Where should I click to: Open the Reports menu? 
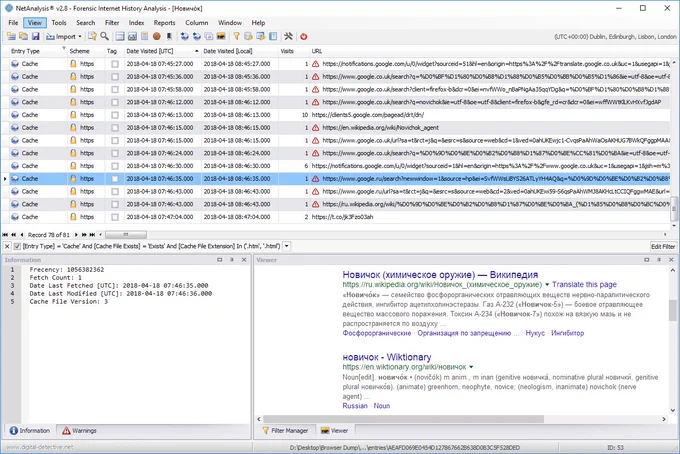point(164,23)
